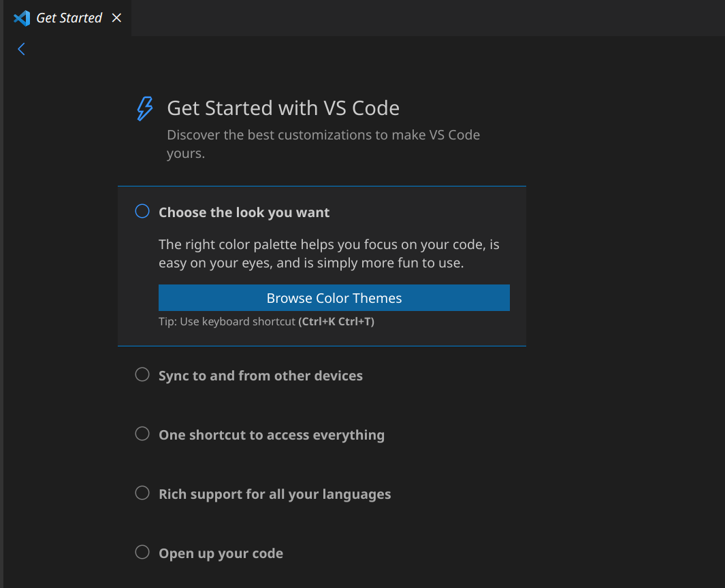The height and width of the screenshot is (588, 725).
Task: Switch to the Get Started tab
Action: 69,18
